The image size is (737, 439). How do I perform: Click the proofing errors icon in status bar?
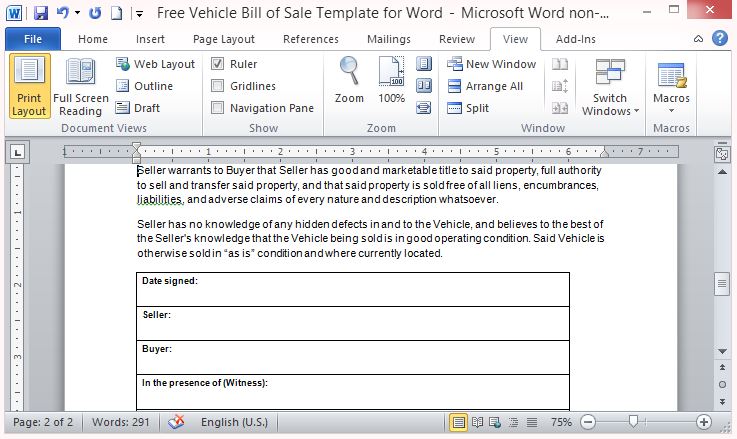pyautogui.click(x=176, y=422)
